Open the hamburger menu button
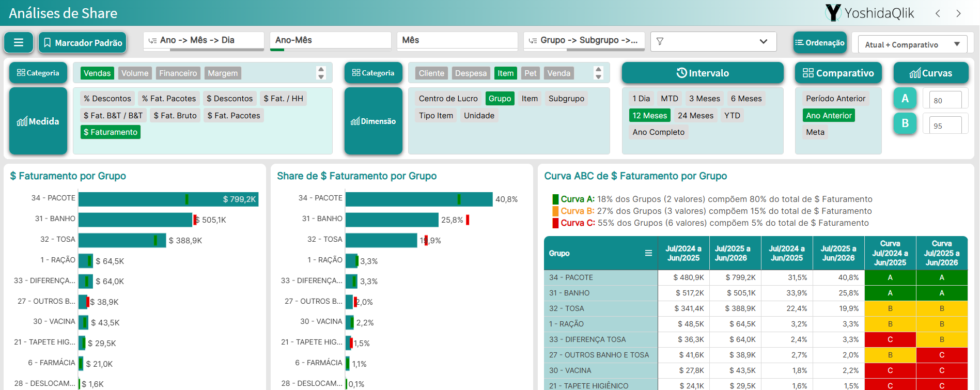Image resolution: width=980 pixels, height=390 pixels. tap(19, 42)
